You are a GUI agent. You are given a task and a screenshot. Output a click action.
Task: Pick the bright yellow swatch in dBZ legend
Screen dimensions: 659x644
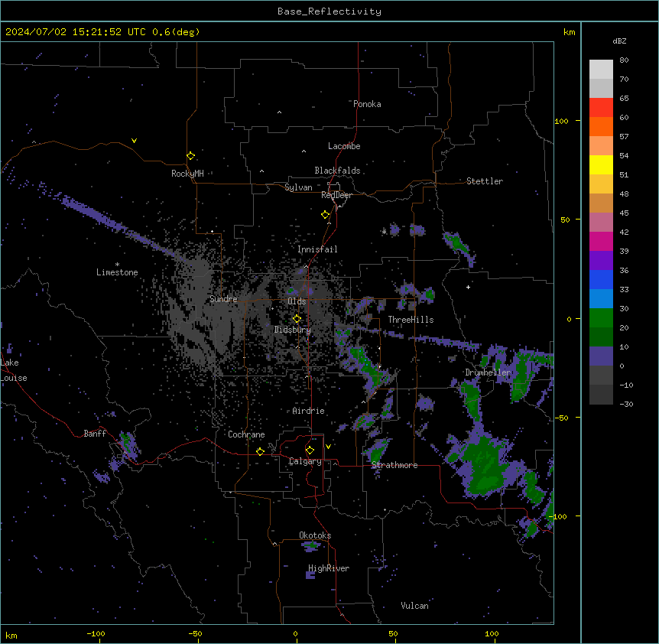coord(601,164)
